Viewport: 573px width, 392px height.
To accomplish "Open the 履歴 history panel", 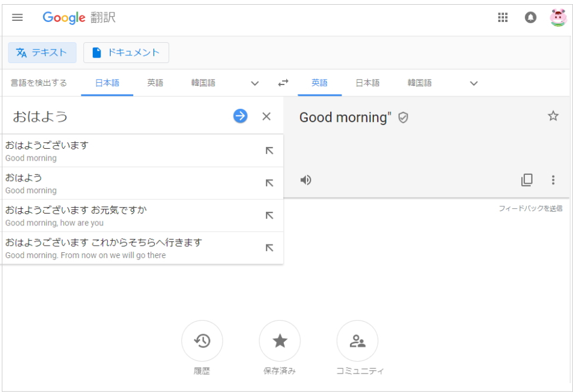I will pyautogui.click(x=202, y=341).
